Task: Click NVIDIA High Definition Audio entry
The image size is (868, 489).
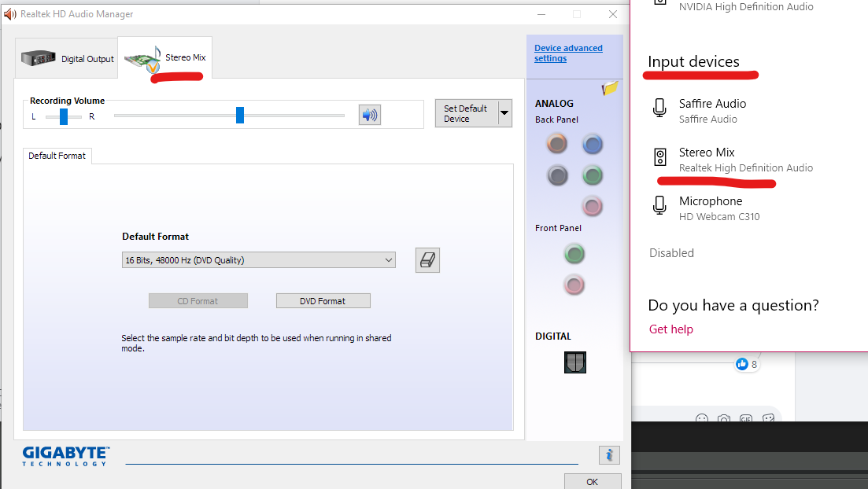Action: pyautogui.click(x=746, y=6)
